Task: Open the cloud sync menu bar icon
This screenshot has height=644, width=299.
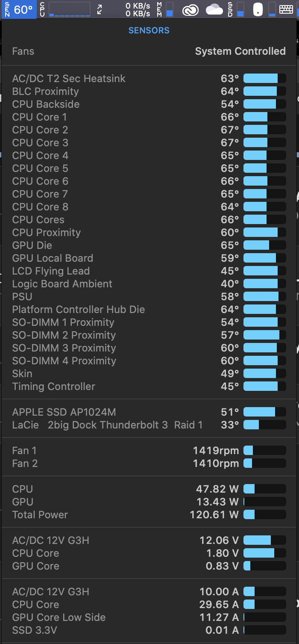Action: [x=214, y=9]
